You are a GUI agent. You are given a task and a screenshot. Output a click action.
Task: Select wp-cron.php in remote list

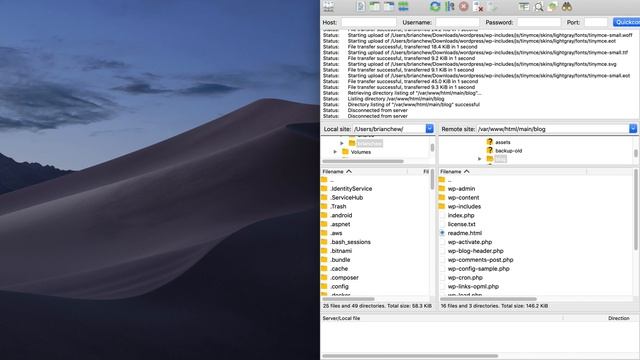tap(465, 278)
